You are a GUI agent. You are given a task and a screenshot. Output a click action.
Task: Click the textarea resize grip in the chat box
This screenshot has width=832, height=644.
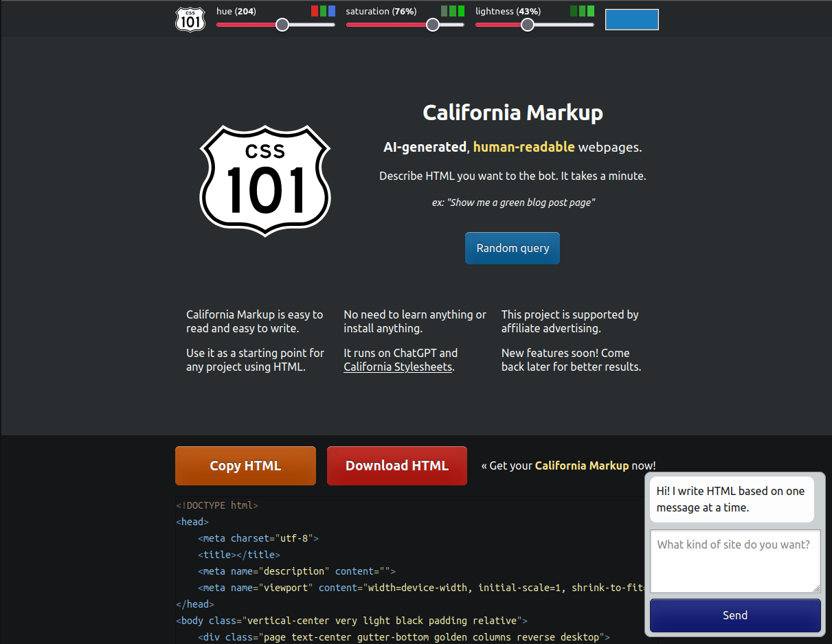point(816,588)
